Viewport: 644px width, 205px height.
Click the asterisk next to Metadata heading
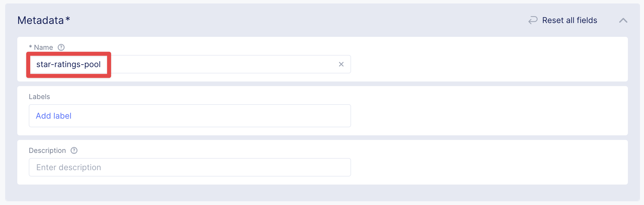(x=68, y=19)
